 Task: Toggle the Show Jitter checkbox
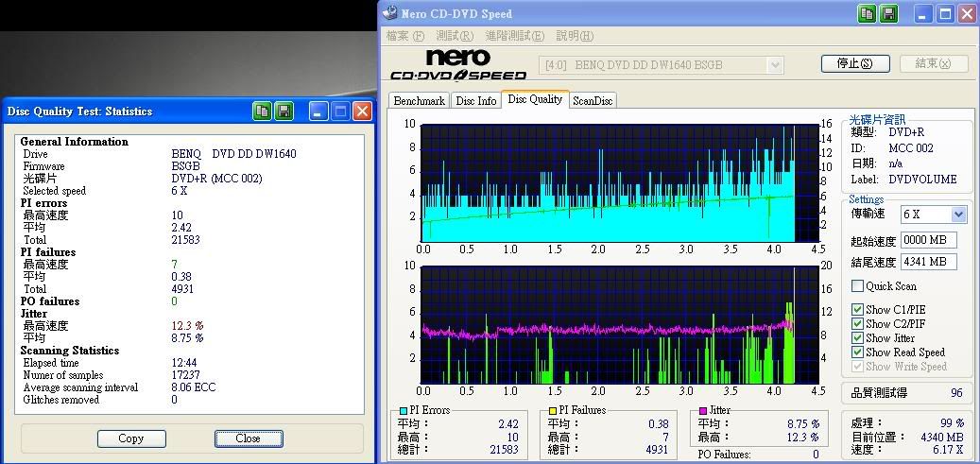coord(857,338)
